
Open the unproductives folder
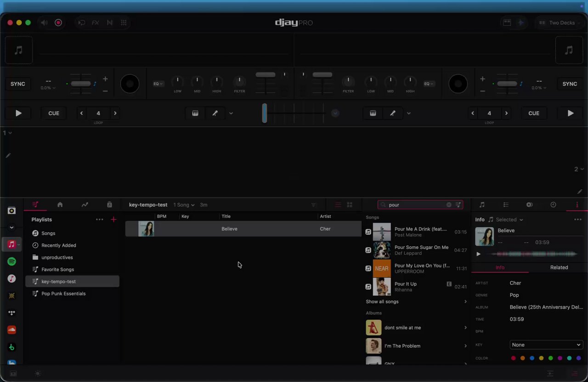[72, 258]
